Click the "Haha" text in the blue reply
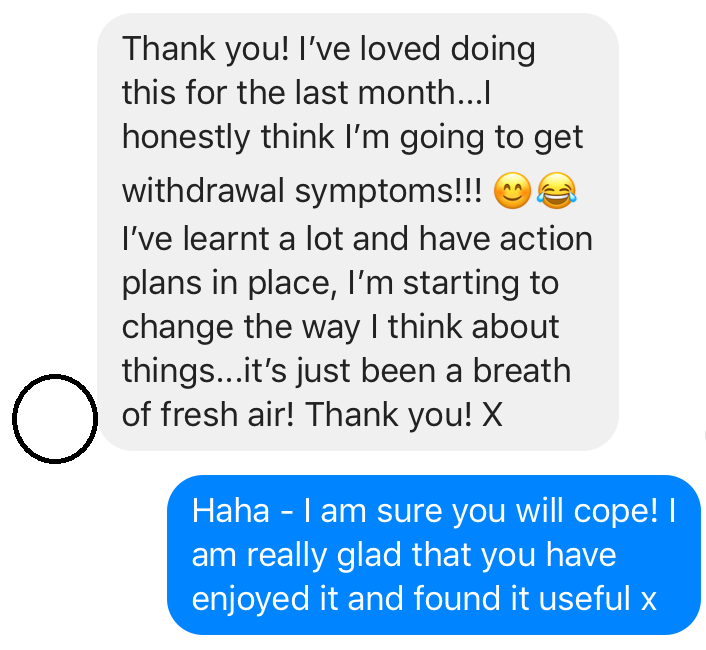This screenshot has width=706, height=650. (x=231, y=511)
